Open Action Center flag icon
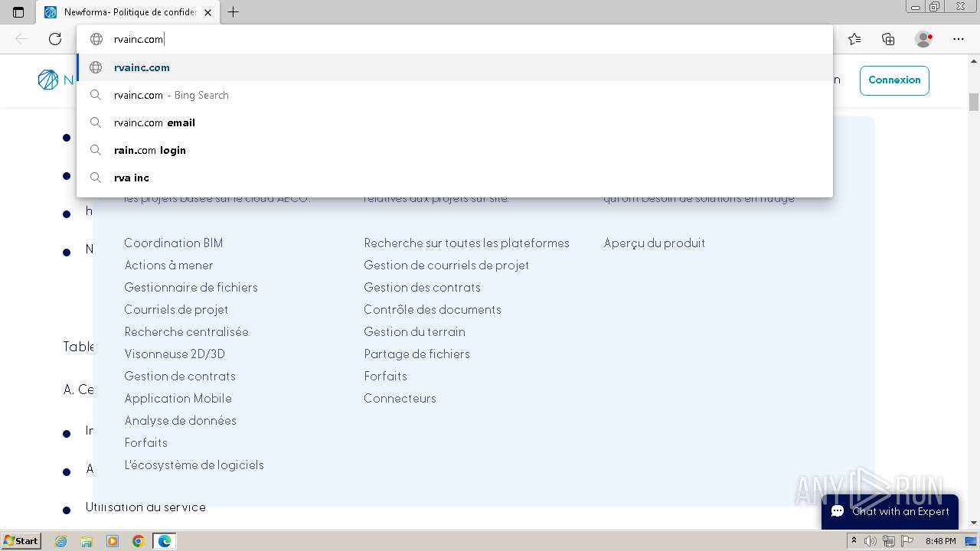This screenshot has width=980, height=551. (x=906, y=541)
